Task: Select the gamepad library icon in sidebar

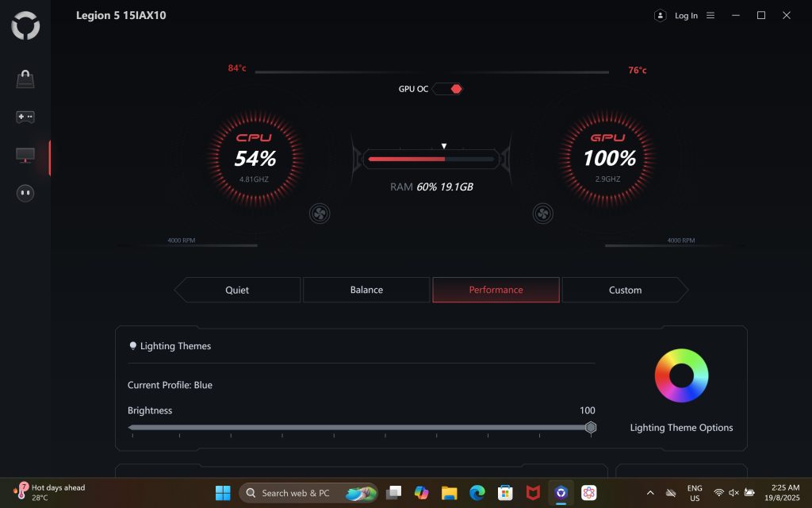Action: click(25, 117)
